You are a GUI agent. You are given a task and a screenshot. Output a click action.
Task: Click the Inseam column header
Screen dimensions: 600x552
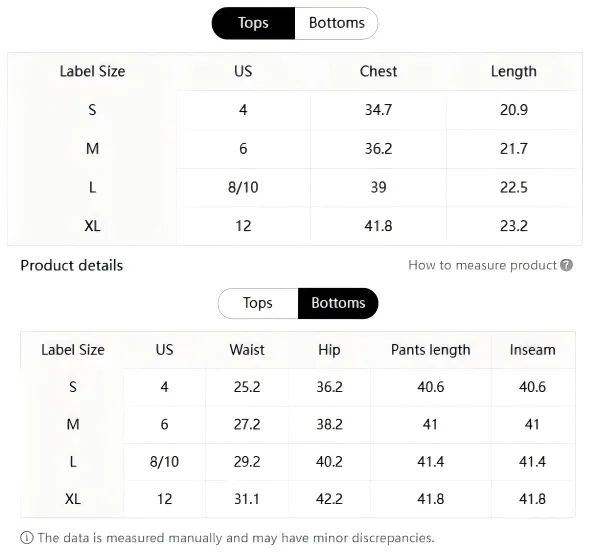click(x=532, y=350)
